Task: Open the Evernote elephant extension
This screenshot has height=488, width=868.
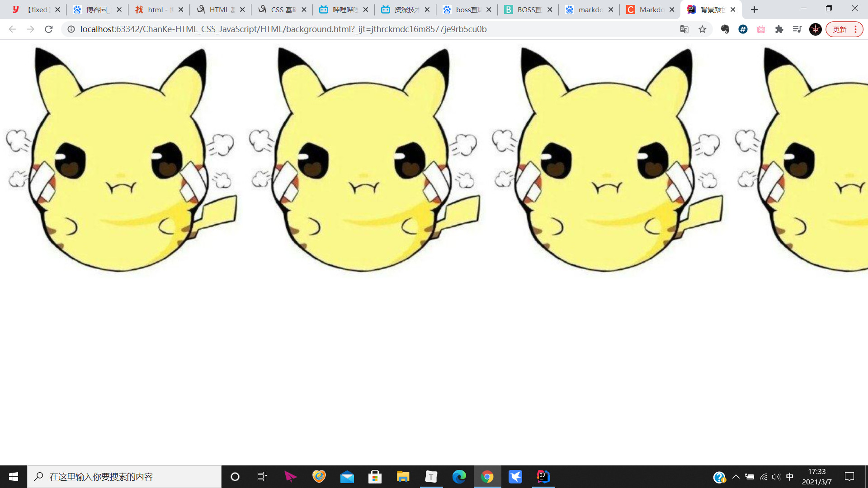Action: pos(725,29)
